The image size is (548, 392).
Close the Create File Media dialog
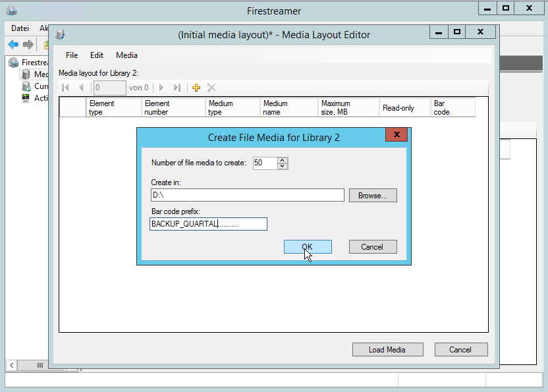pos(396,135)
